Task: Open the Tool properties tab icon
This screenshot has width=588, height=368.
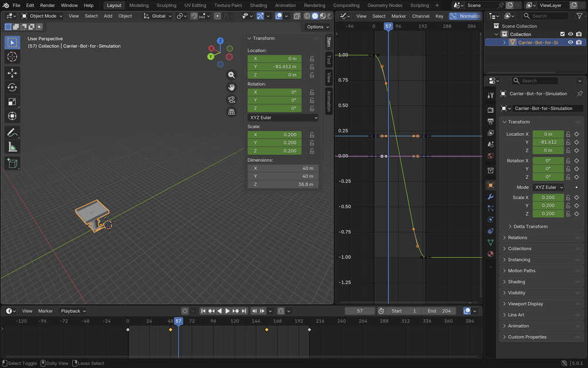Action: pyautogui.click(x=490, y=95)
